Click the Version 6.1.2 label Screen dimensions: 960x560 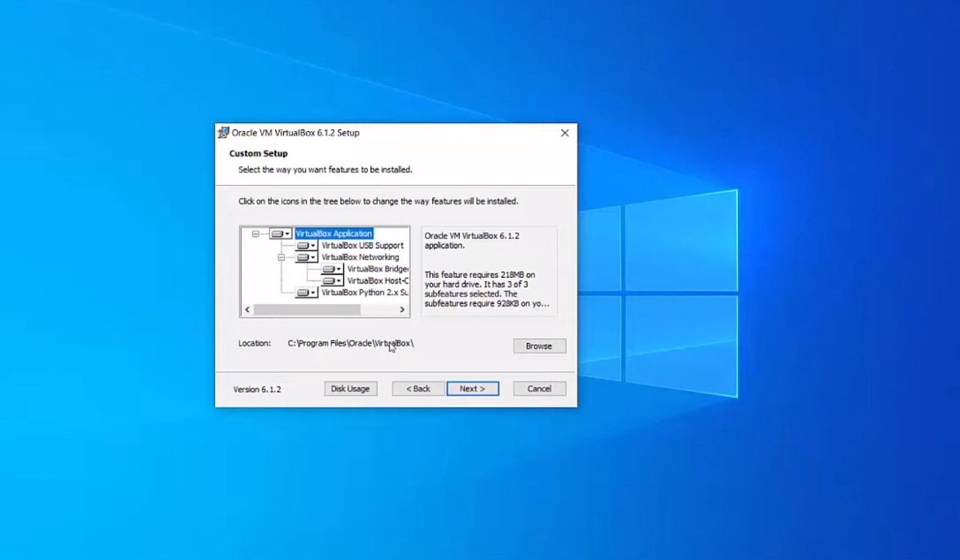pos(257,389)
